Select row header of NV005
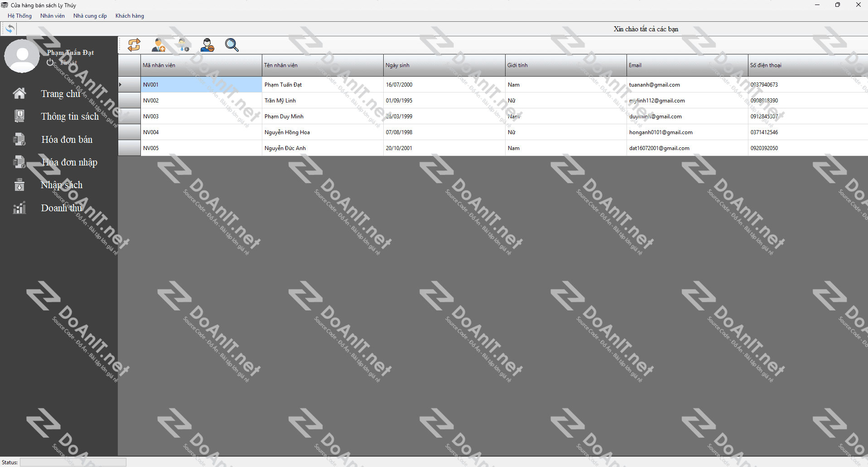The height and width of the screenshot is (467, 868). tap(130, 148)
